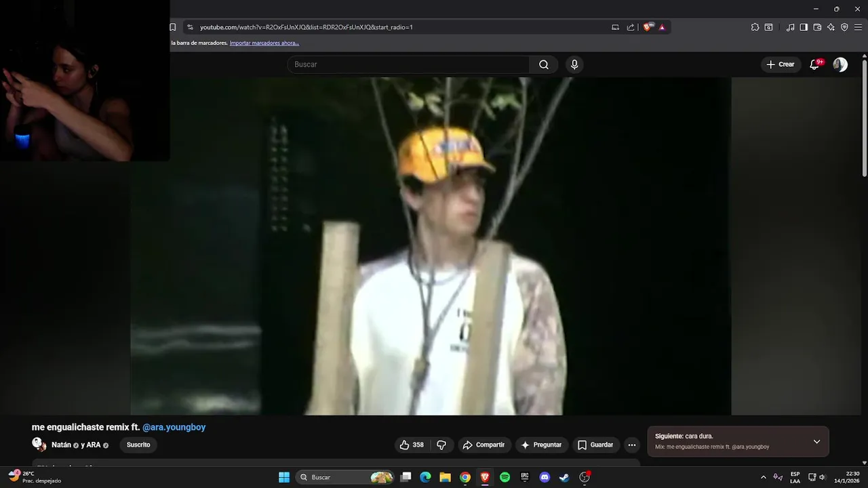The height and width of the screenshot is (488, 868).
Task: Launch Microsoft Edge from taskbar
Action: click(425, 477)
